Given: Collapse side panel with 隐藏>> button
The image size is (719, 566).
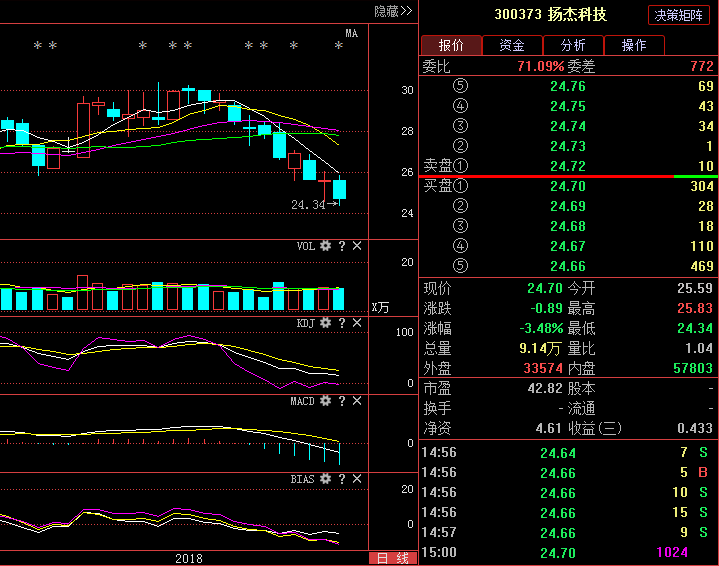Looking at the screenshot, I should [393, 11].
